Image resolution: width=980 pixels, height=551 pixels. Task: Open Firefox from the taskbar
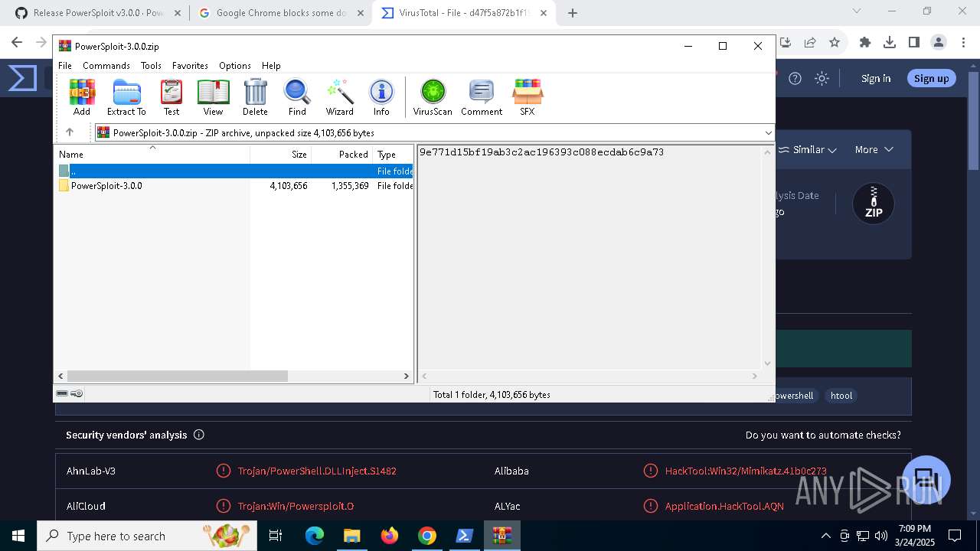pos(390,536)
